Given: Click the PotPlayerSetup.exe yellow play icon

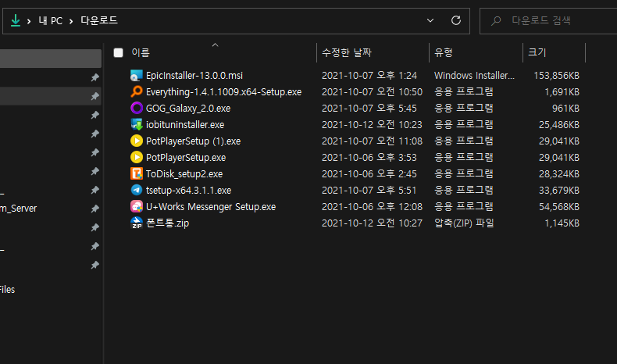Looking at the screenshot, I should [x=136, y=158].
